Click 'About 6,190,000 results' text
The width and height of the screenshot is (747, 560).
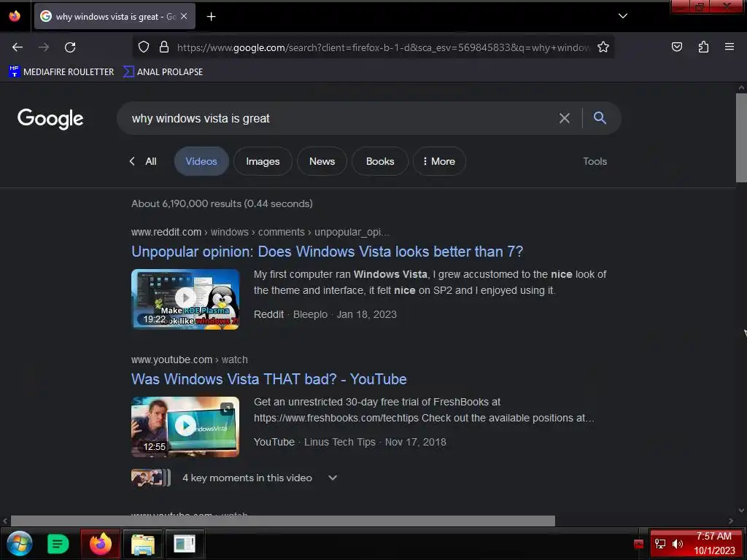pyautogui.click(x=222, y=204)
